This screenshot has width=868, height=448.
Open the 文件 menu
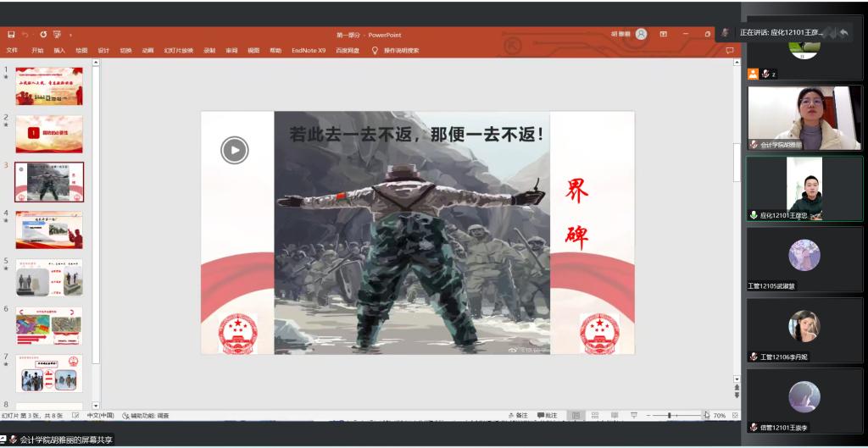point(12,51)
